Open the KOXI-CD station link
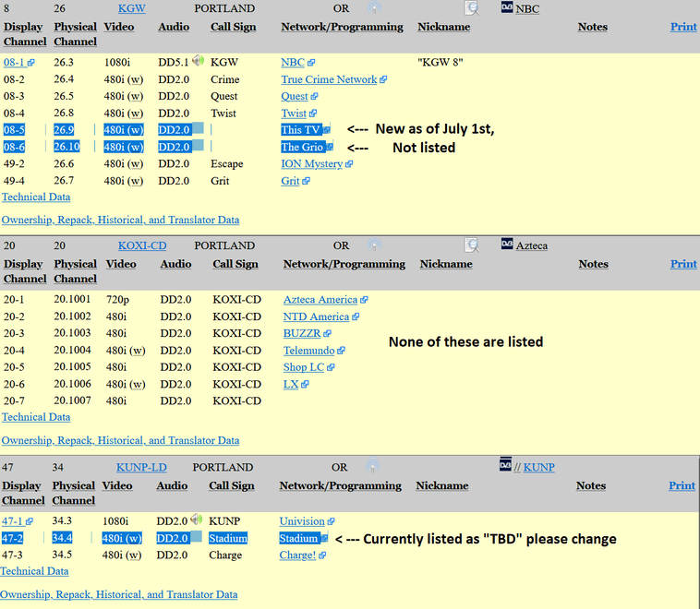 point(142,245)
